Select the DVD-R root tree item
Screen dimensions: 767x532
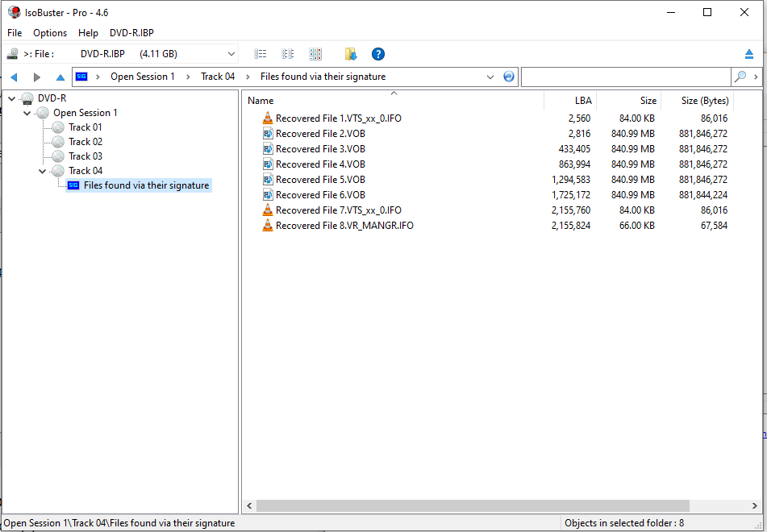point(52,98)
